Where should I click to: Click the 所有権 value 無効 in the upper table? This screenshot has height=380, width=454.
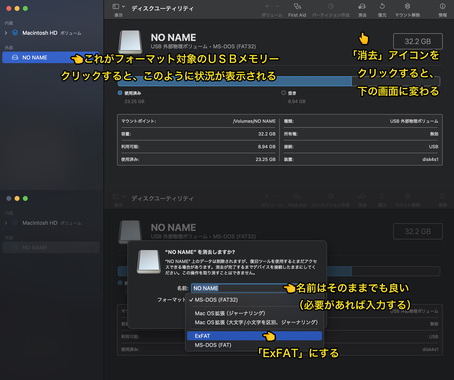pyautogui.click(x=434, y=134)
